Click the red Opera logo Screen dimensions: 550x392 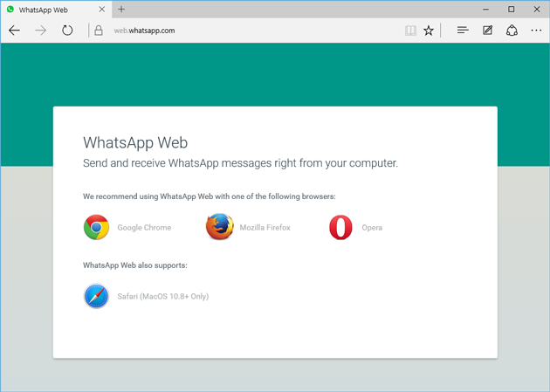[340, 227]
